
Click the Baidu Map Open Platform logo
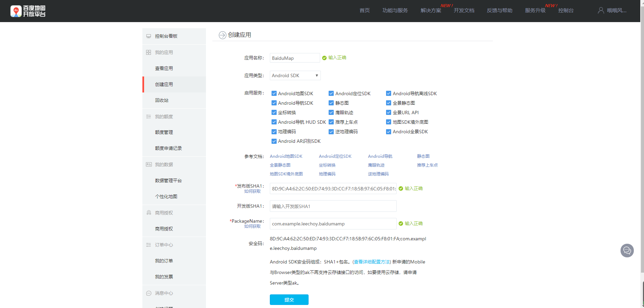click(28, 11)
